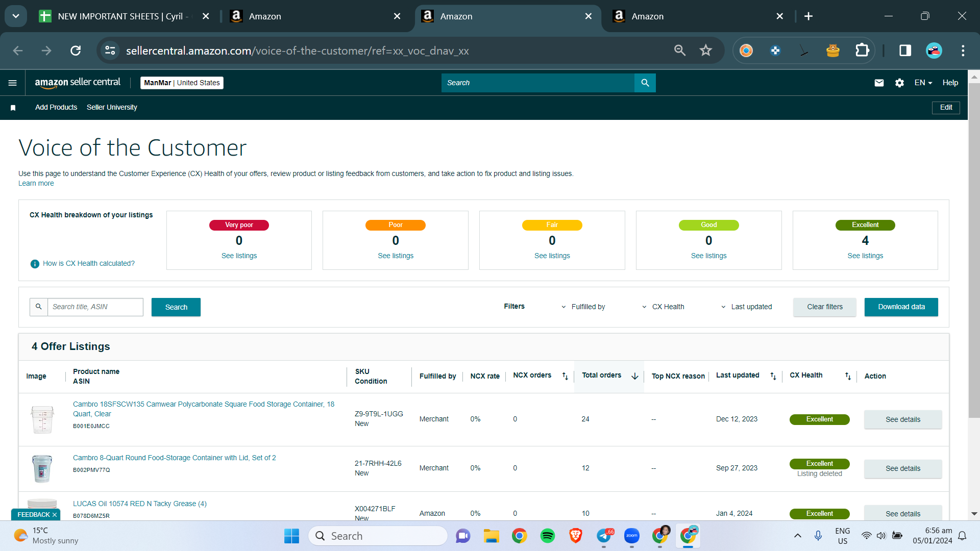Open File Explorer from the taskbar
The image size is (980, 551).
coord(492,536)
